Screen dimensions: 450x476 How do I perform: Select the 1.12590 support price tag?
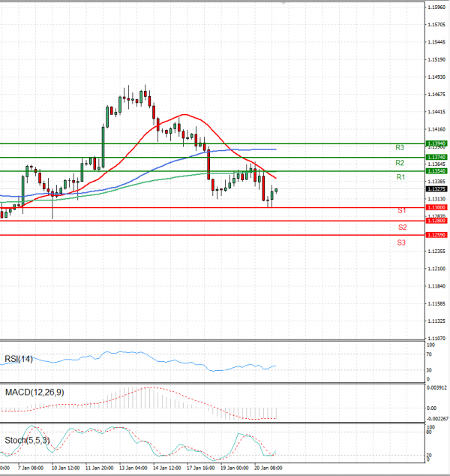pos(436,235)
